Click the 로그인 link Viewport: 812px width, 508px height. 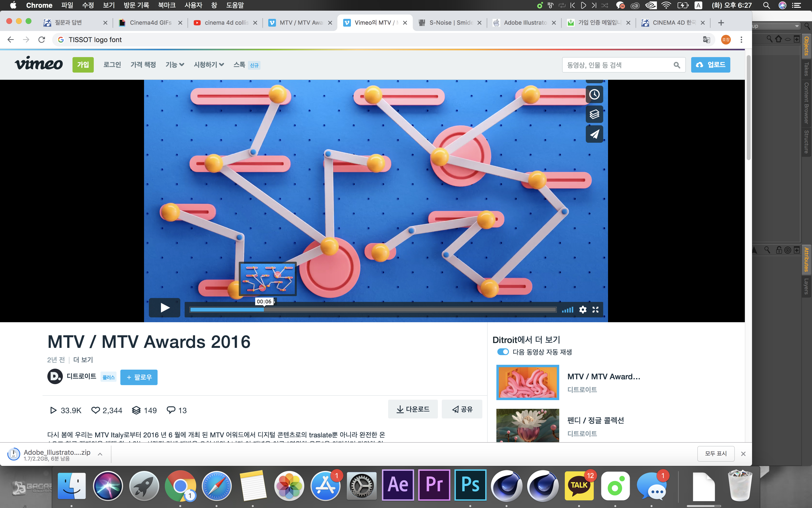(x=112, y=65)
